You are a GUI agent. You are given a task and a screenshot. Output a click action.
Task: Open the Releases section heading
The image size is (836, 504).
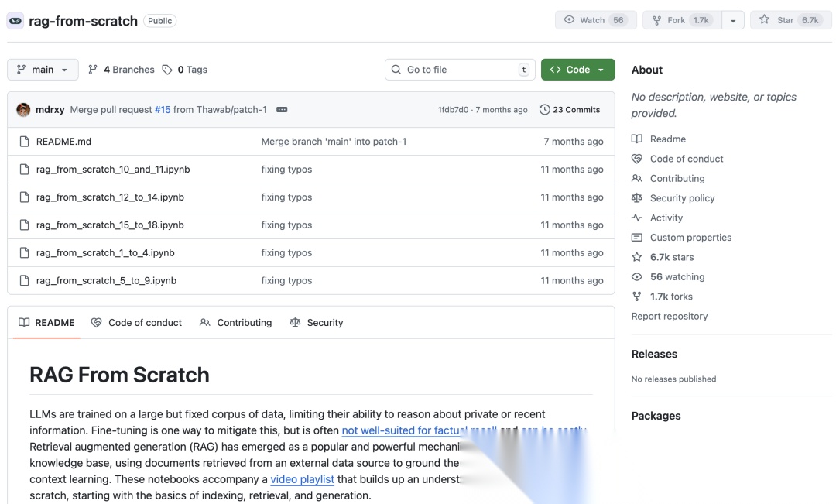click(x=654, y=354)
